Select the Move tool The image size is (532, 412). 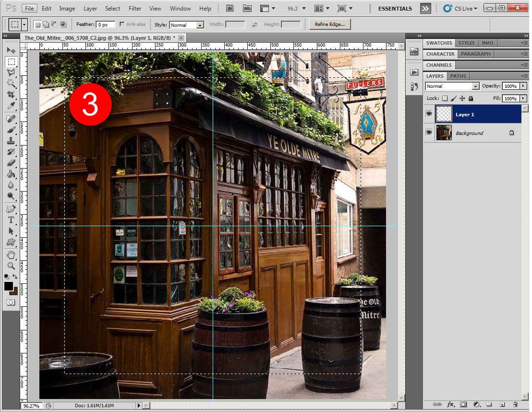point(11,50)
